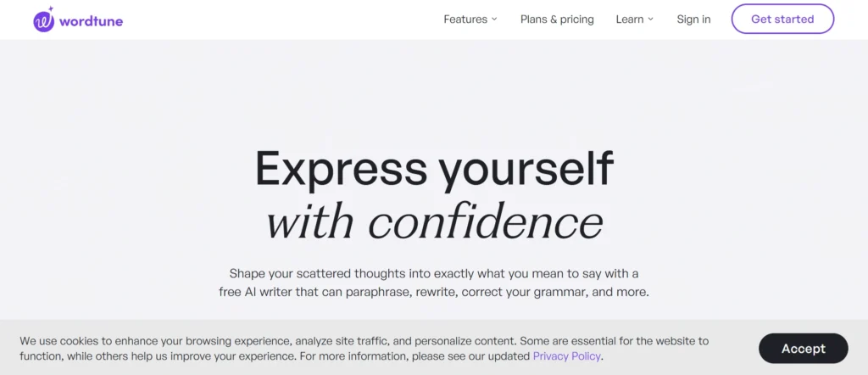The width and height of the screenshot is (868, 375).
Task: Open the Privacy Policy link
Action: (x=567, y=356)
